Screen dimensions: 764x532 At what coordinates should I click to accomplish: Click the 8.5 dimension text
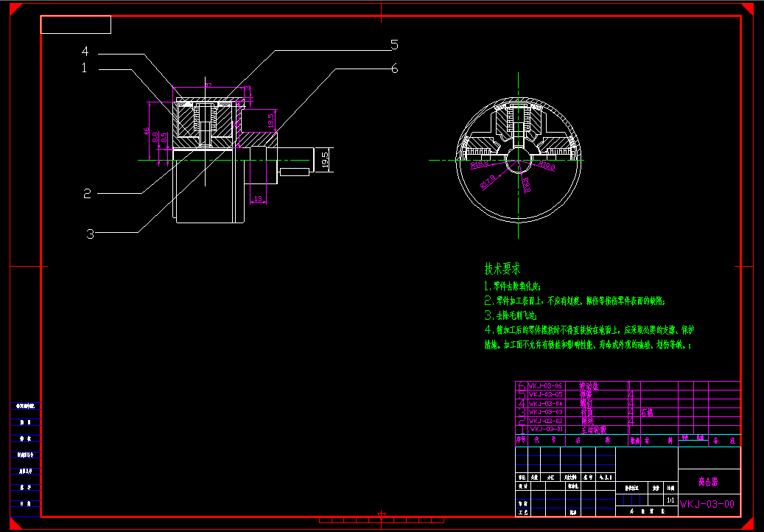(164, 137)
